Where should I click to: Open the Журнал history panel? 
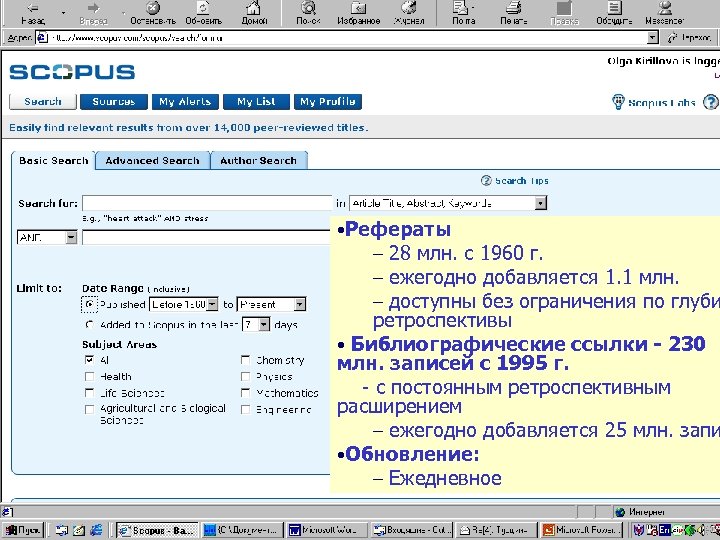pyautogui.click(x=409, y=13)
